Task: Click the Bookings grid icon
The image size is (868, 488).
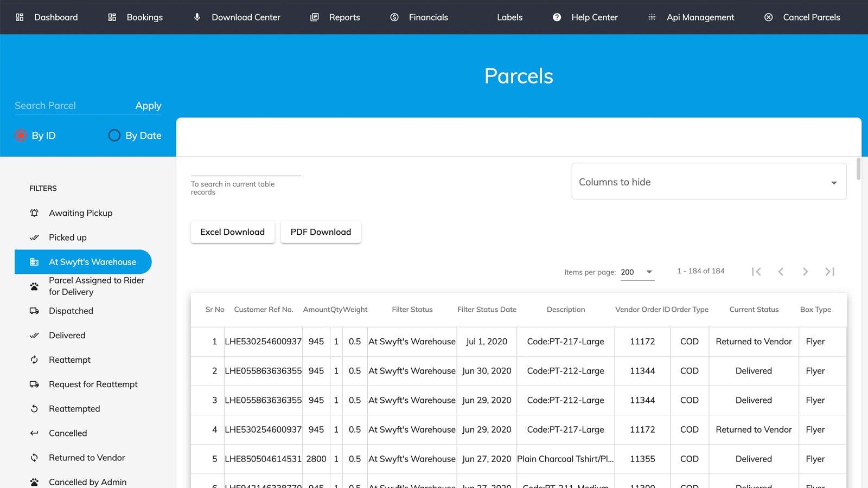Action: tap(112, 17)
